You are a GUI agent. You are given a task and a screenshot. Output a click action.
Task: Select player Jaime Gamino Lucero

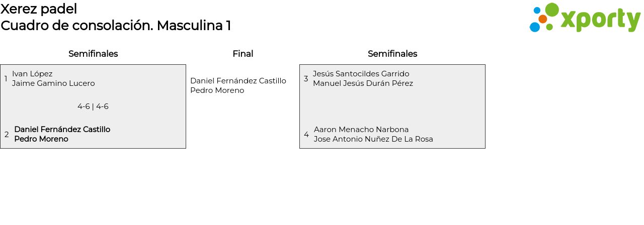pos(53,83)
